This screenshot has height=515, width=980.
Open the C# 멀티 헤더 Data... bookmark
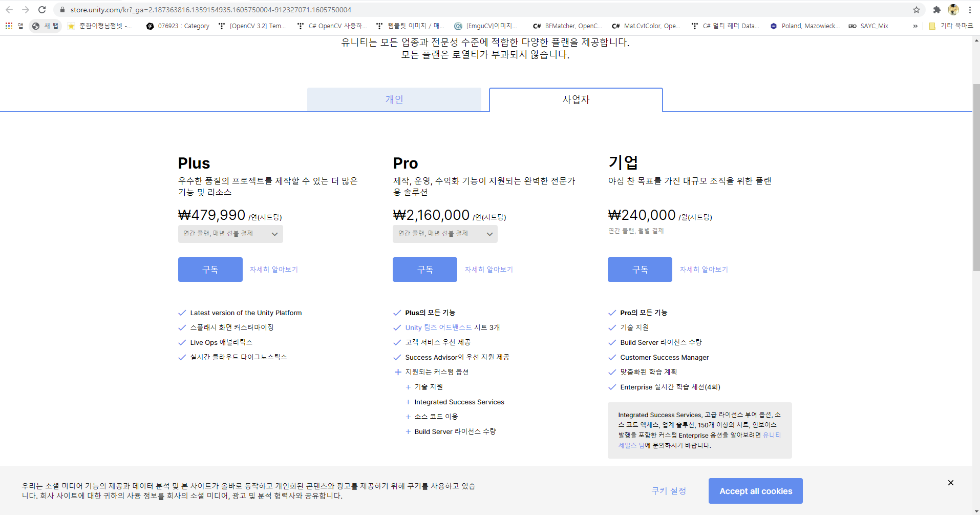click(x=725, y=26)
